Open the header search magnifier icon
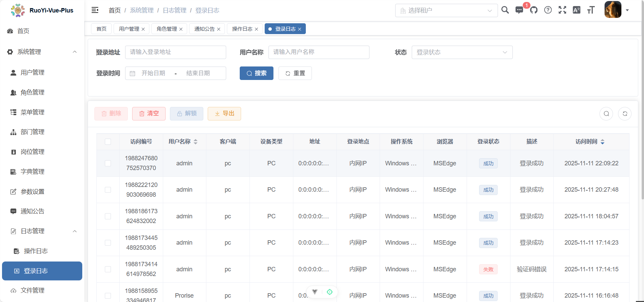644x302 pixels. [505, 10]
